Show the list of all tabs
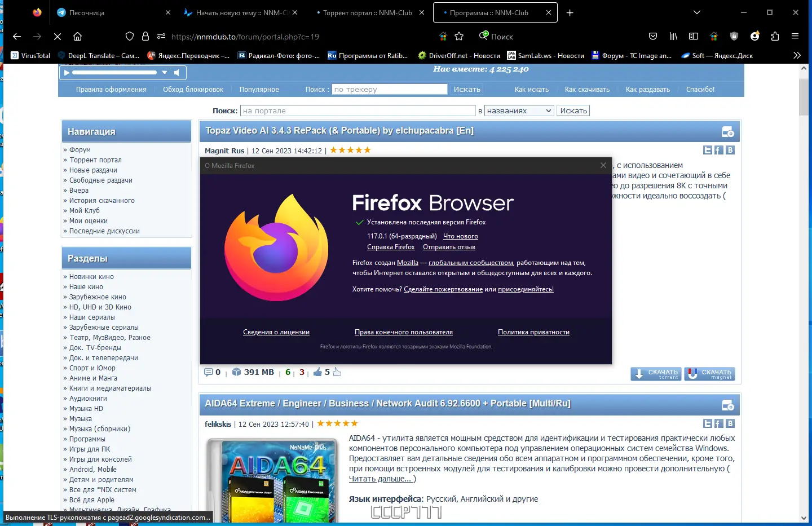The image size is (812, 526). coord(697,12)
